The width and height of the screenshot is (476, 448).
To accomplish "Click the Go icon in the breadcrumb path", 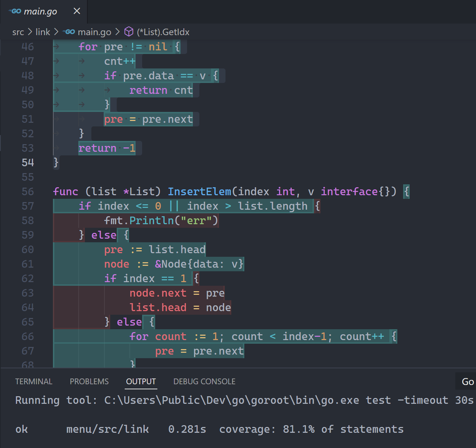I will 69,32.
